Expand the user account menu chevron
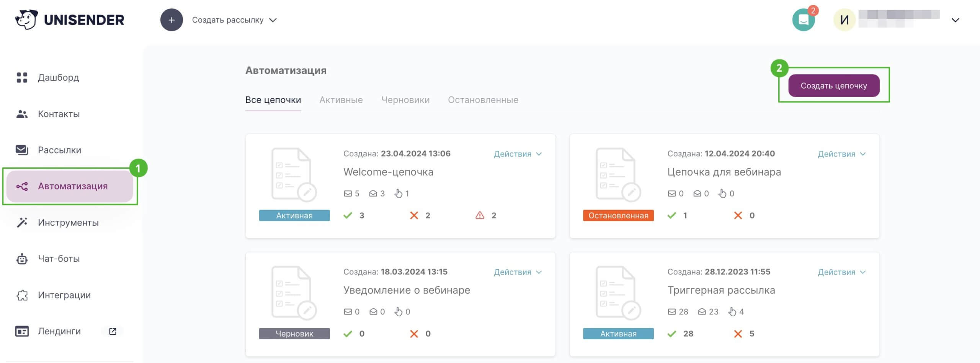This screenshot has height=363, width=980. tap(955, 20)
